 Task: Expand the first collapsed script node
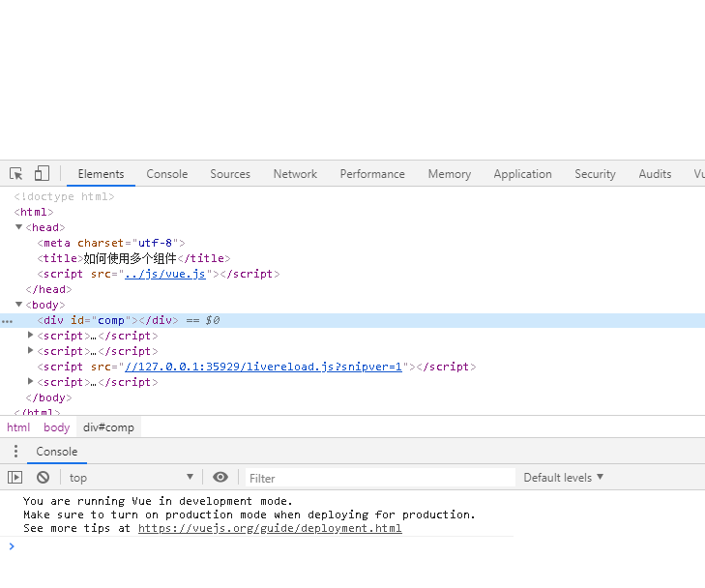31,336
